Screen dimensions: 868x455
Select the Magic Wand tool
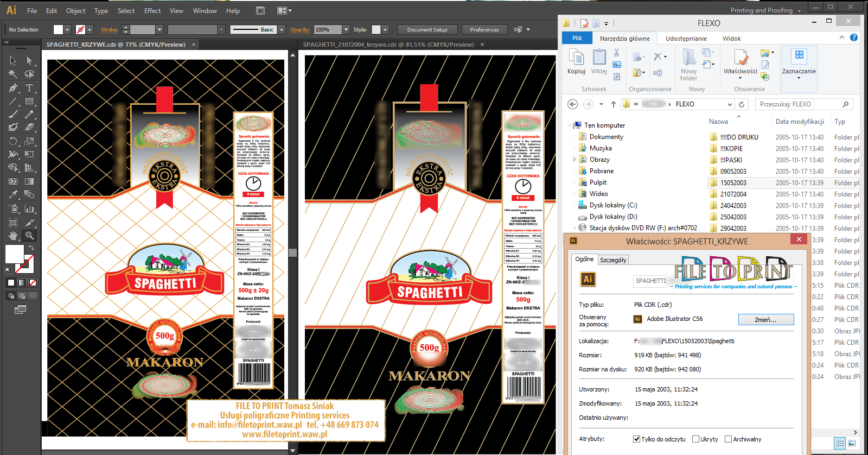pyautogui.click(x=13, y=74)
